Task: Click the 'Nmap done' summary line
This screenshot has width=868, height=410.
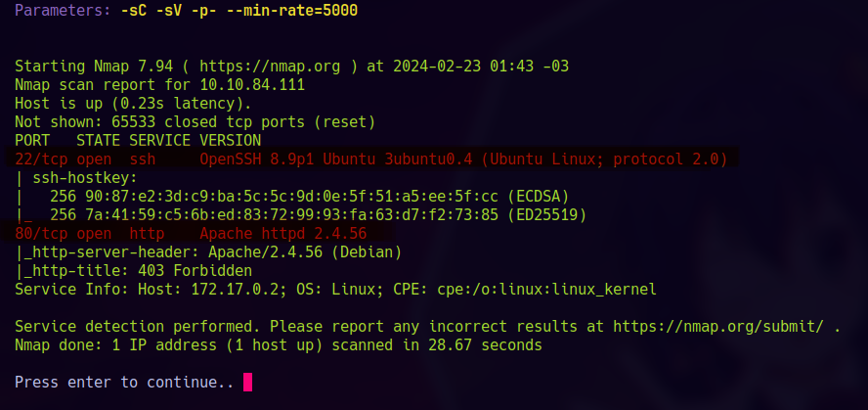Action: tap(279, 345)
